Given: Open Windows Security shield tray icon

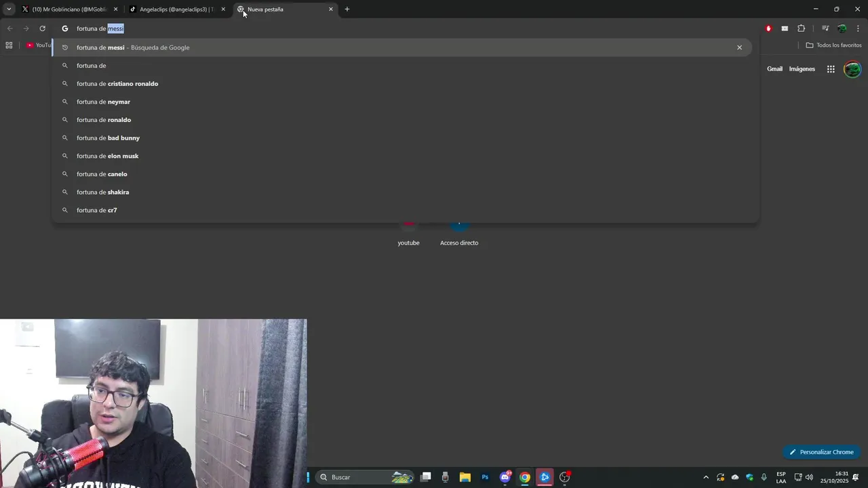Looking at the screenshot, I should point(749,477).
